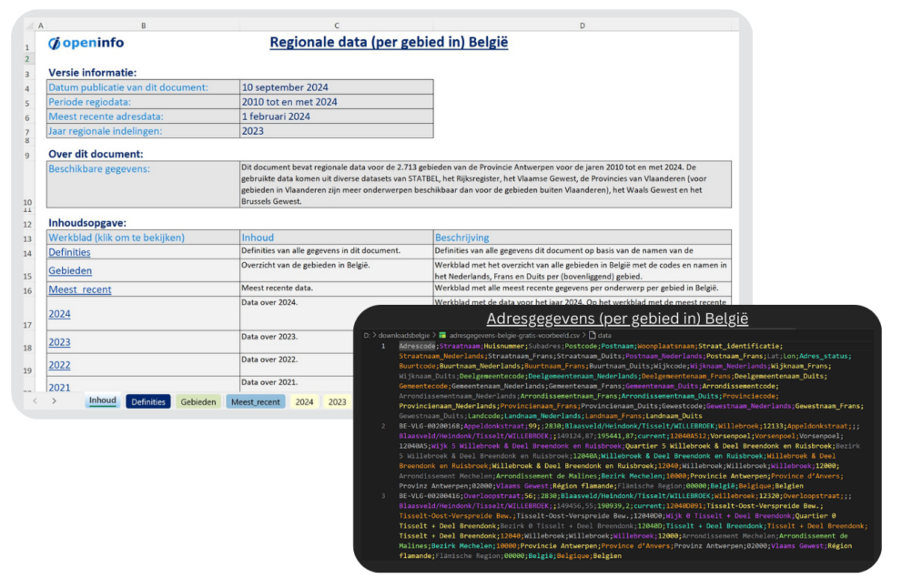The image size is (902, 588).
Task: Click the openinfo logo
Action: pyautogui.click(x=86, y=43)
